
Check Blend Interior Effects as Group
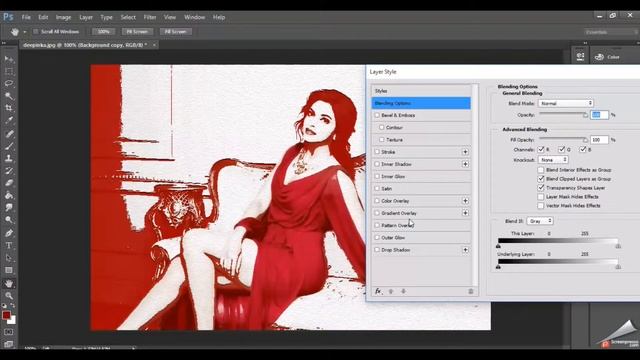541,170
